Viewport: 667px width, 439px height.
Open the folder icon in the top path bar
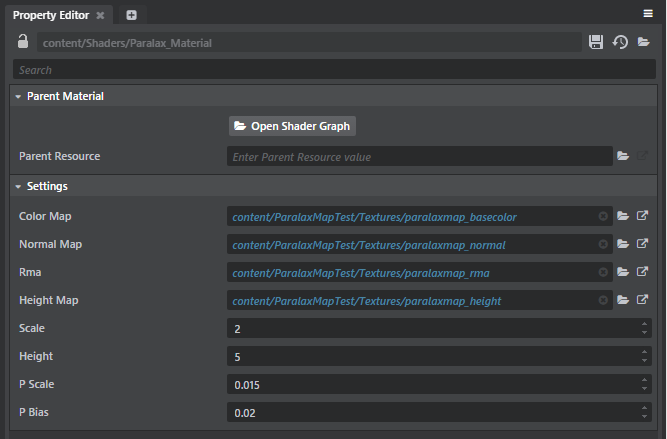click(644, 43)
